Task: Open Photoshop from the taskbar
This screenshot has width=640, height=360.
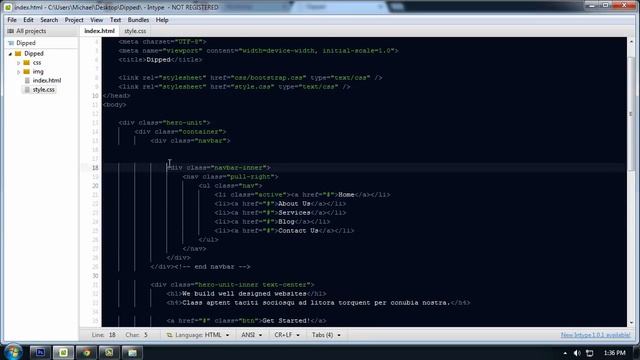Action: (40, 352)
